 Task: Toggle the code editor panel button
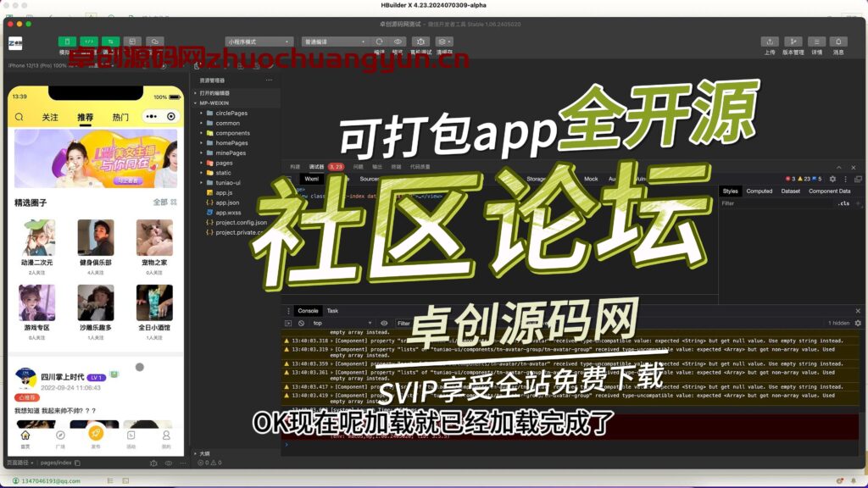(88, 42)
